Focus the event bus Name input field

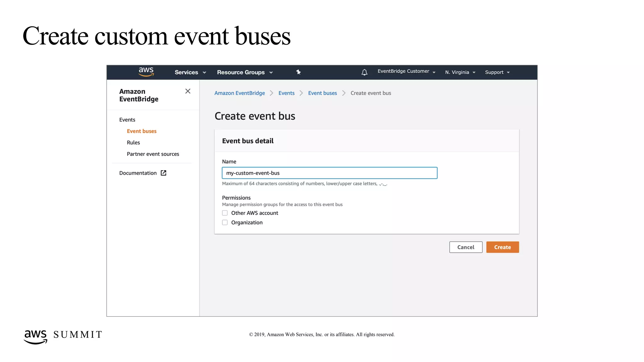tap(330, 173)
